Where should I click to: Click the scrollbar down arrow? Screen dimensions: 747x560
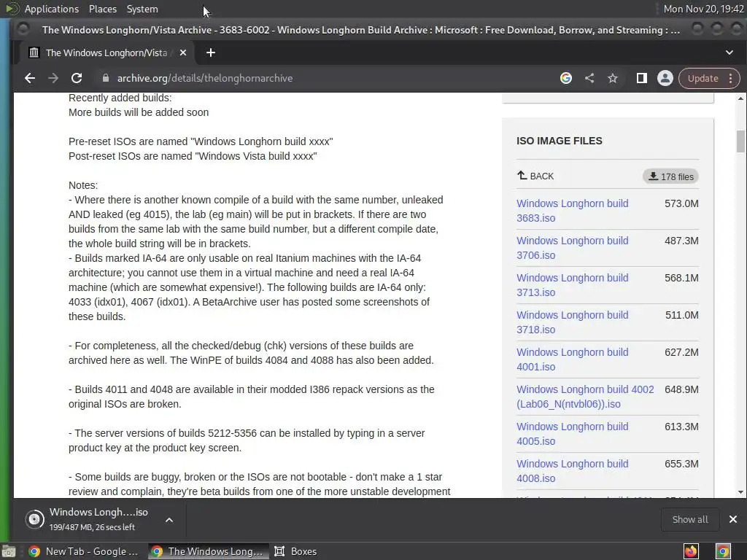(740, 492)
